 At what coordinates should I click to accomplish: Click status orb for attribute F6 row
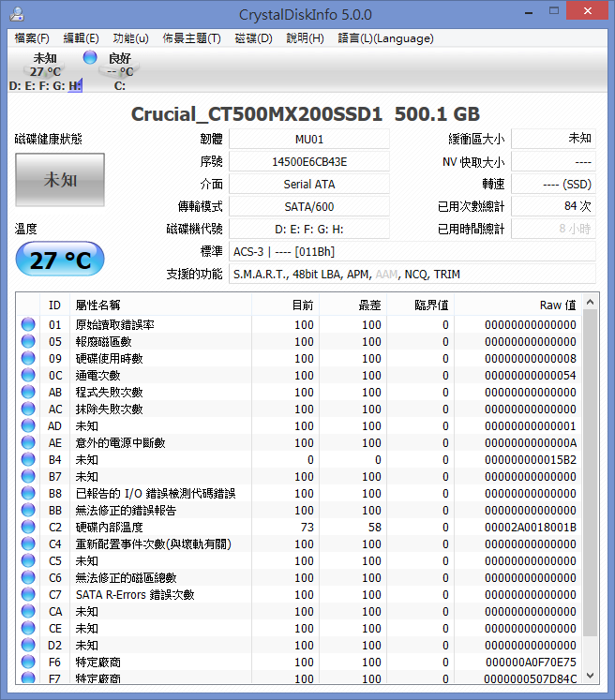28,663
